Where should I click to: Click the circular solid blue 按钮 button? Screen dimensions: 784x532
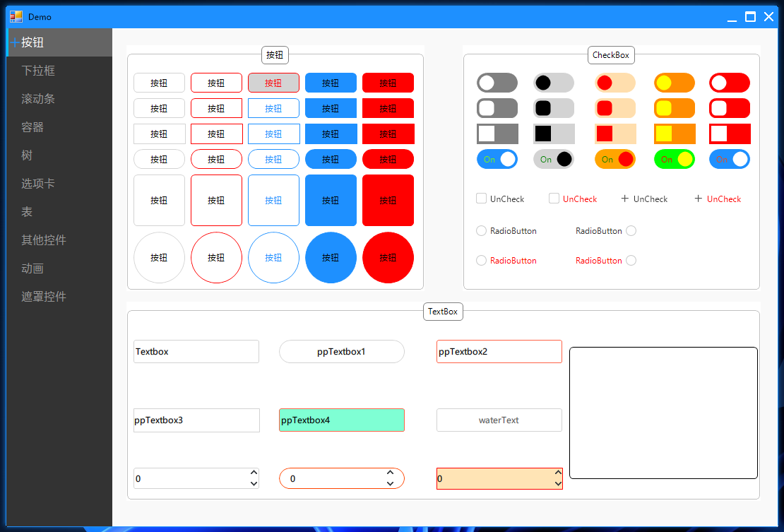point(331,257)
